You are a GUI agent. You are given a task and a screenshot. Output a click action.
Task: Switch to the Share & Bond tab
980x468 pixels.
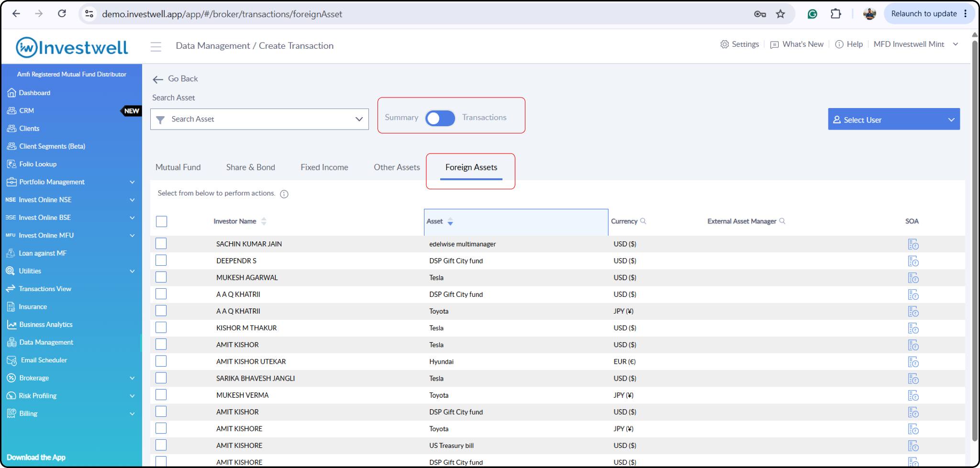pos(251,167)
